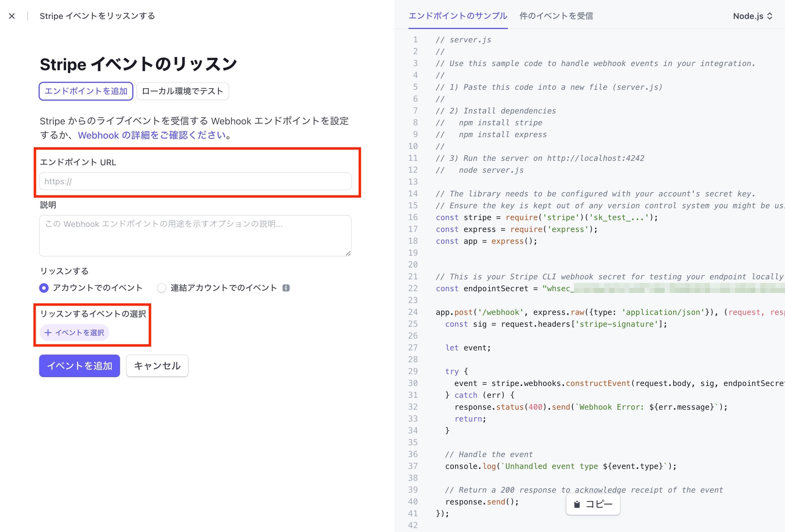Click the header text Stripe イベントをリッスンする

coord(97,16)
